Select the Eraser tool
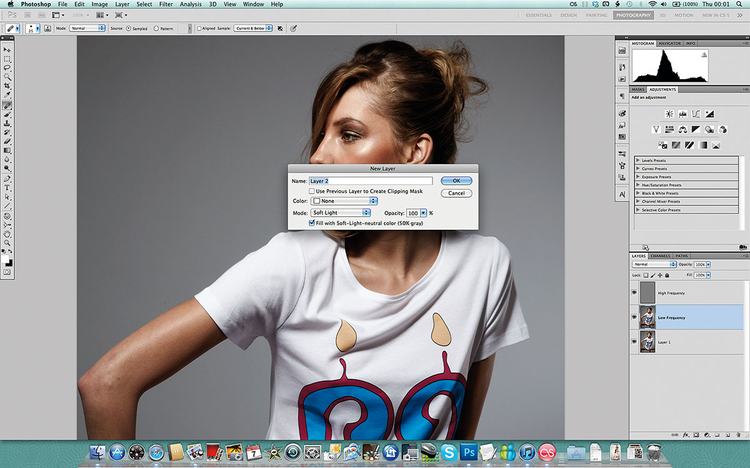The height and width of the screenshot is (468, 750). (7, 142)
